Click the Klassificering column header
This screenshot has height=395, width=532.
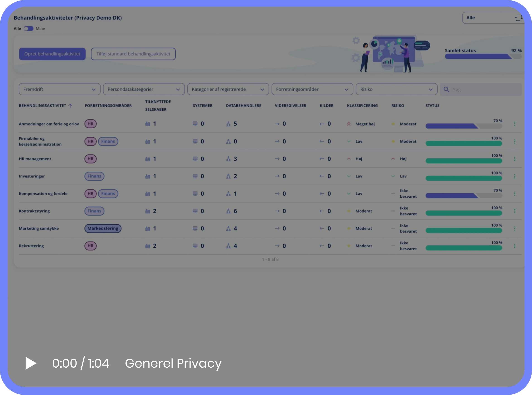(362, 105)
